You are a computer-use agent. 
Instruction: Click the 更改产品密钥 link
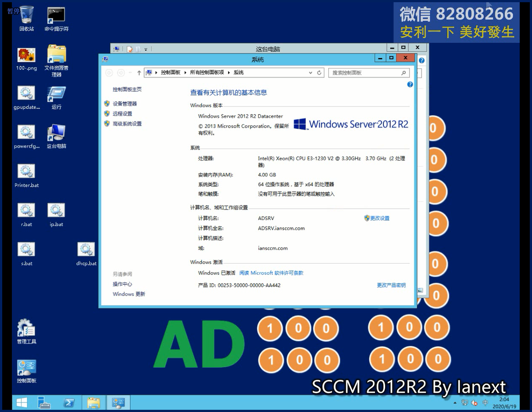pyautogui.click(x=391, y=286)
